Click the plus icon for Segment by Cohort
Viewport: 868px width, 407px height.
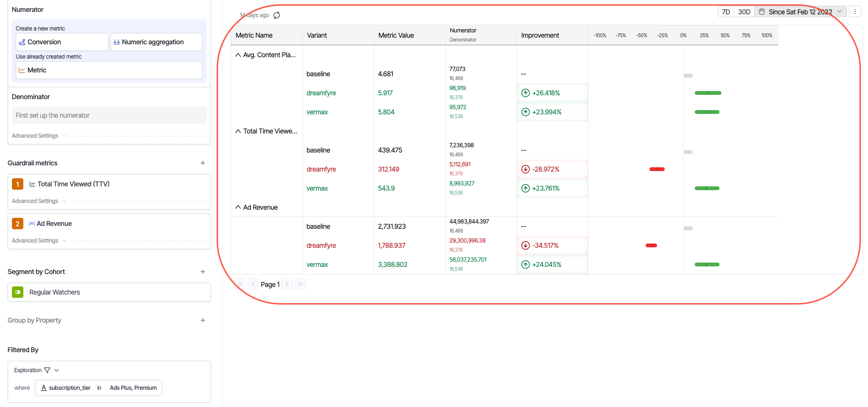[203, 272]
